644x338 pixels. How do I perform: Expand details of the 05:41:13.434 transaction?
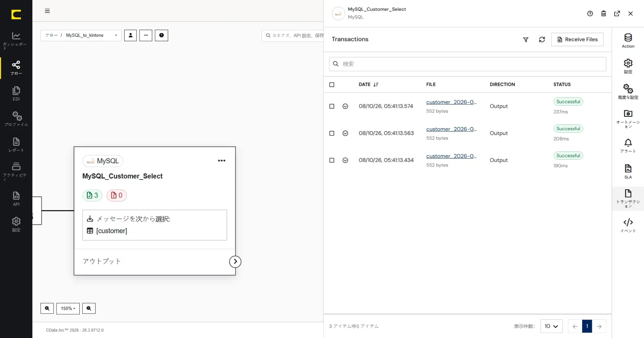[345, 160]
